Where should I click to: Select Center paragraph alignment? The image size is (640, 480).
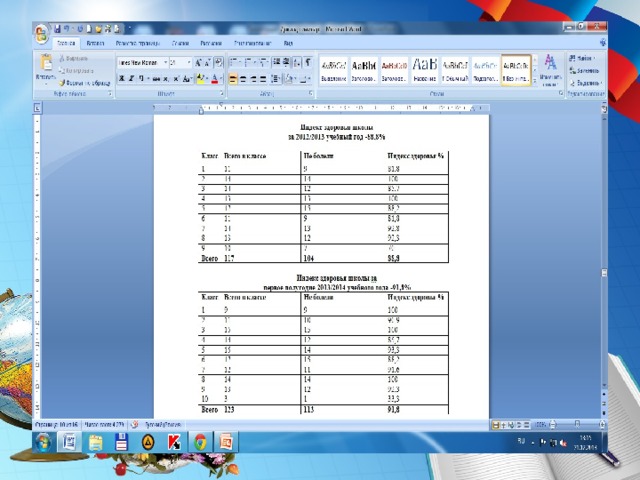click(x=243, y=79)
